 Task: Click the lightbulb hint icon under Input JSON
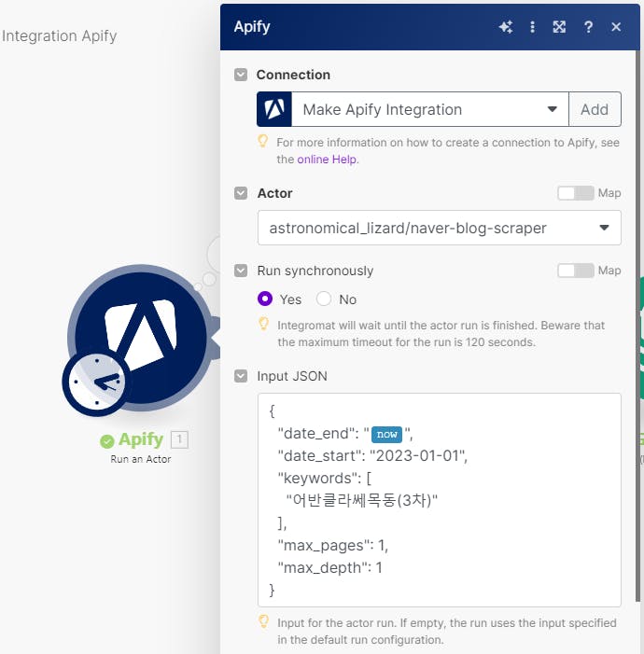(264, 621)
